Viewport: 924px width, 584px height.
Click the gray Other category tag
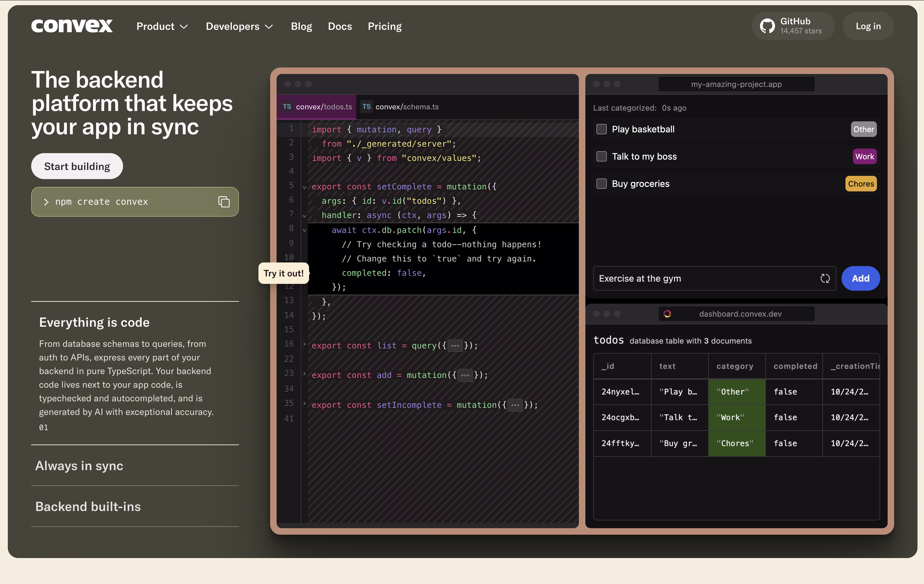point(863,129)
